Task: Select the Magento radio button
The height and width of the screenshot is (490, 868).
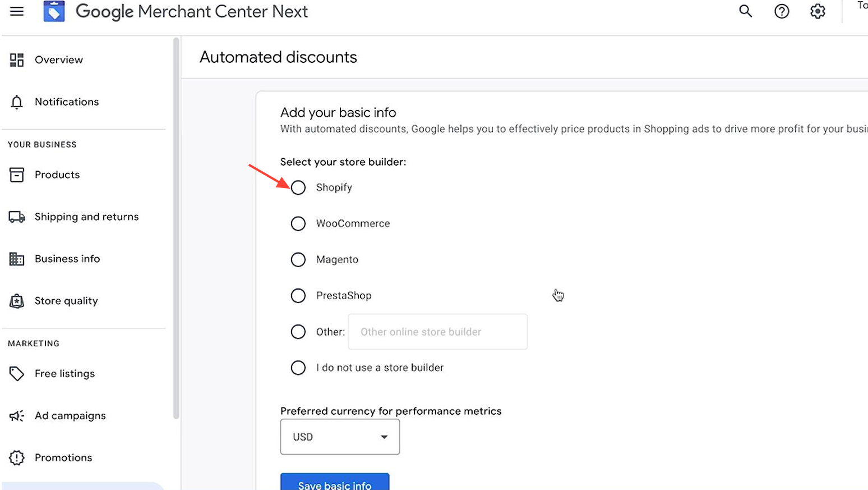Action: tap(298, 260)
